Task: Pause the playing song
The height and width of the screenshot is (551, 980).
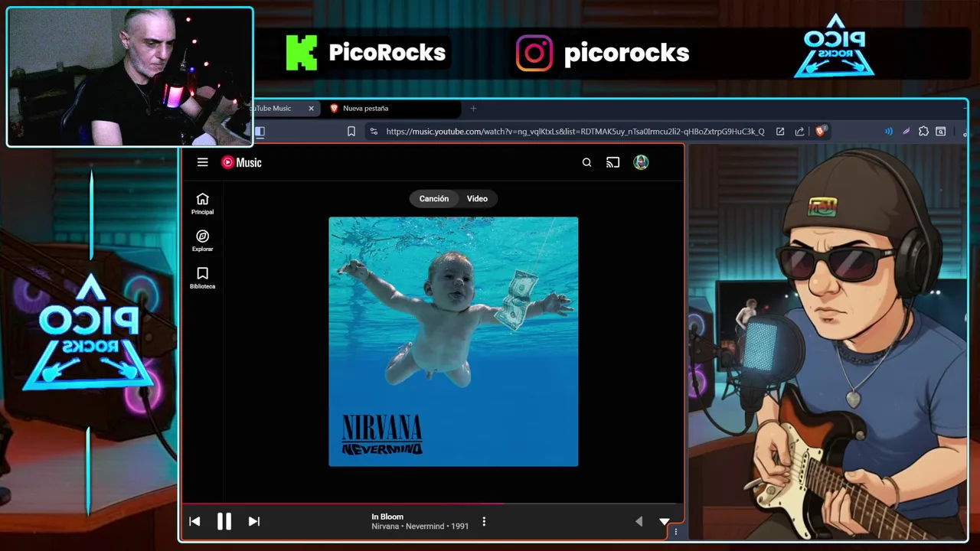Action: [x=224, y=521]
